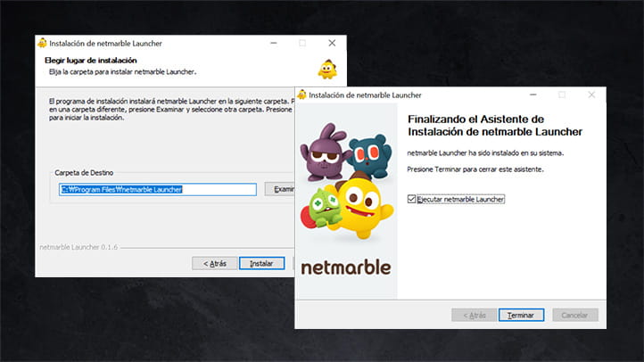Image resolution: width=644 pixels, height=362 pixels.
Task: Click the Instalar button in back window
Action: pos(261,264)
